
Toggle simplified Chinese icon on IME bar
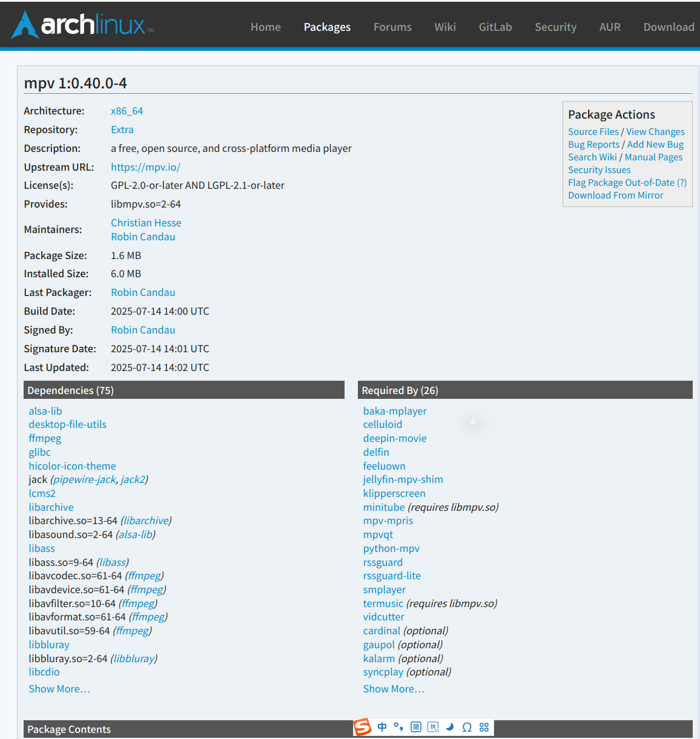click(x=416, y=727)
